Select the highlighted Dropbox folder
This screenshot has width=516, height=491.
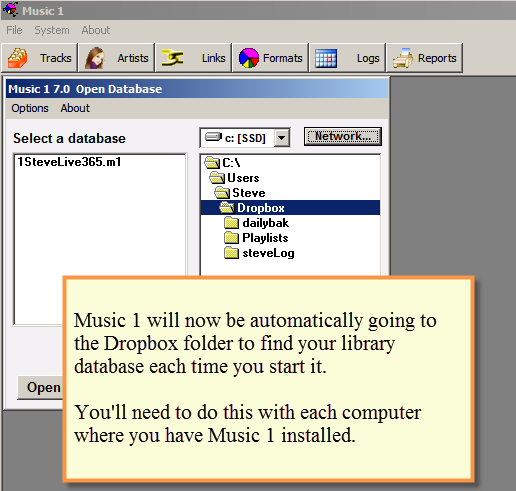290,208
